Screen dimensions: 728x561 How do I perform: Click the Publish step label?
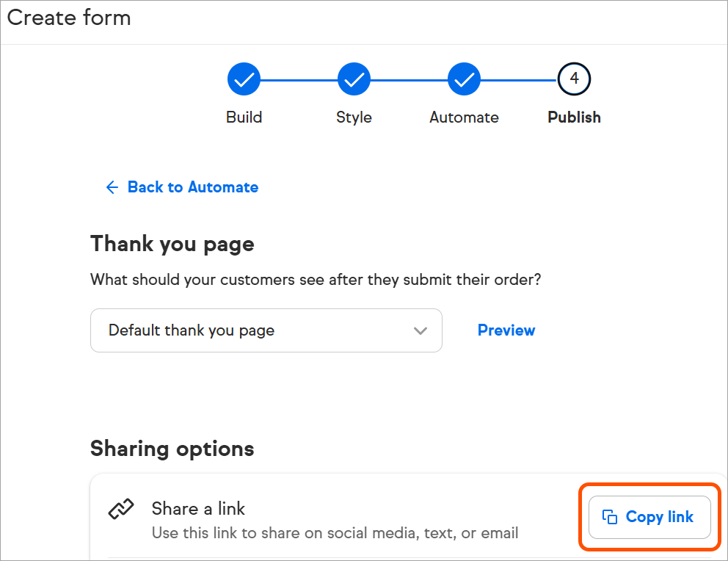(574, 117)
